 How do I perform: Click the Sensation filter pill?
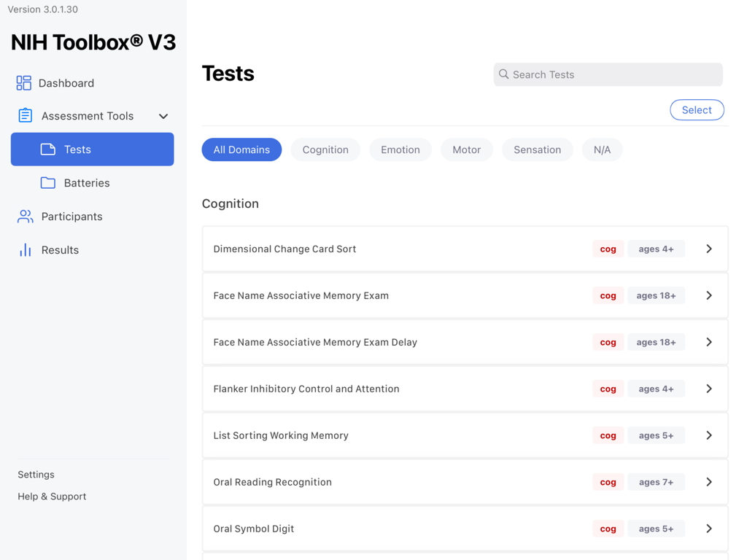(537, 149)
